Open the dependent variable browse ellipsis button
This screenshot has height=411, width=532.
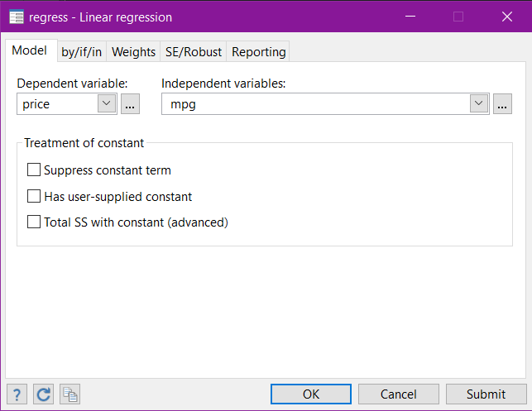pos(131,104)
